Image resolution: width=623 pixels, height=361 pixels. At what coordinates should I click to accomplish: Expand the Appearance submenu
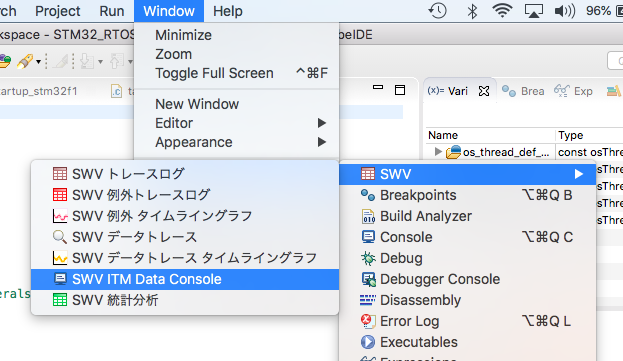pyautogui.click(x=236, y=142)
